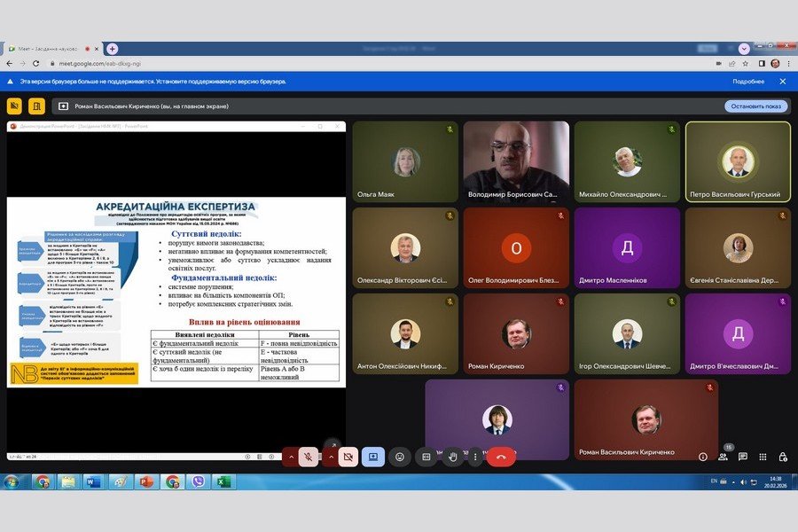The height and width of the screenshot is (532, 798).
Task: Click the red leave call button
Action: pyautogui.click(x=501, y=457)
